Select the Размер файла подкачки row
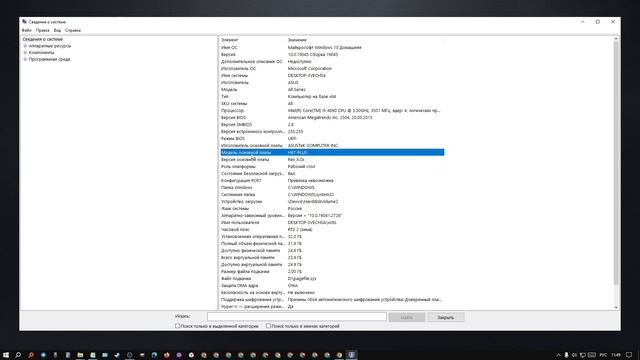Viewport: 640px width, 360px height. coord(332,271)
